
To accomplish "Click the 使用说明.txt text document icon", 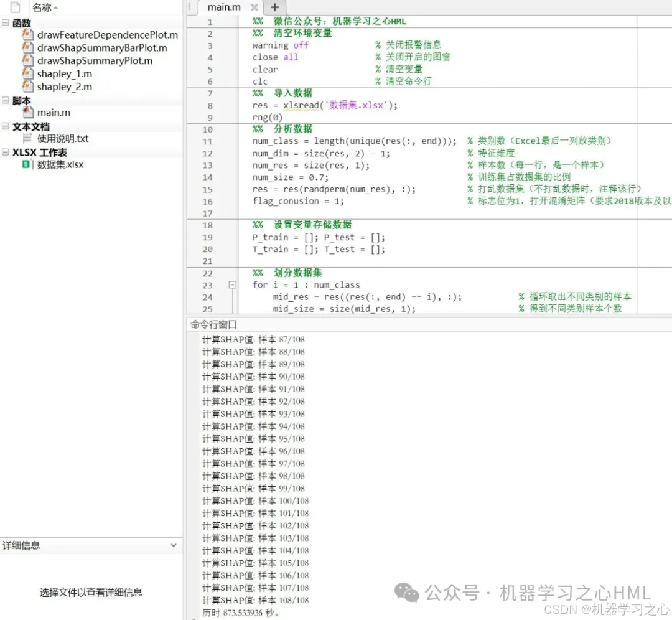I will (x=27, y=138).
